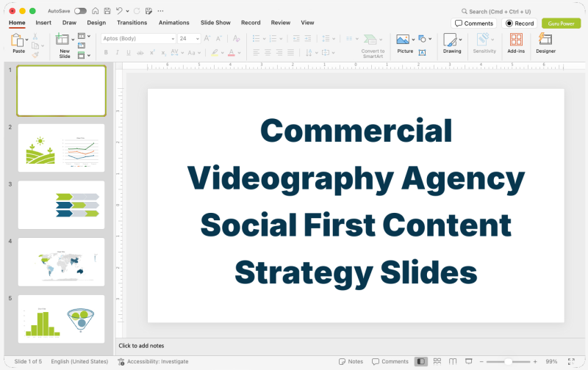The height and width of the screenshot is (370, 588).
Task: Open the Draw tab
Action: click(x=69, y=23)
